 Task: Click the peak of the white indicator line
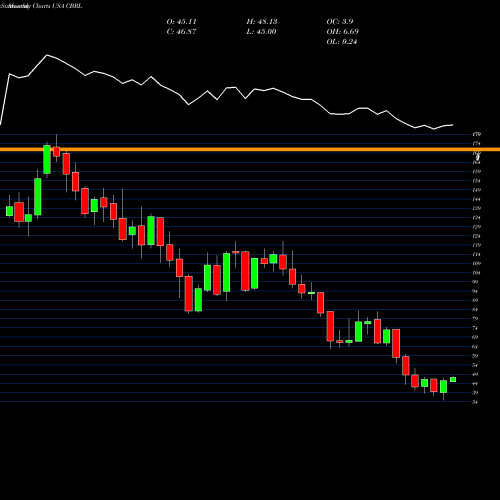tap(47, 55)
